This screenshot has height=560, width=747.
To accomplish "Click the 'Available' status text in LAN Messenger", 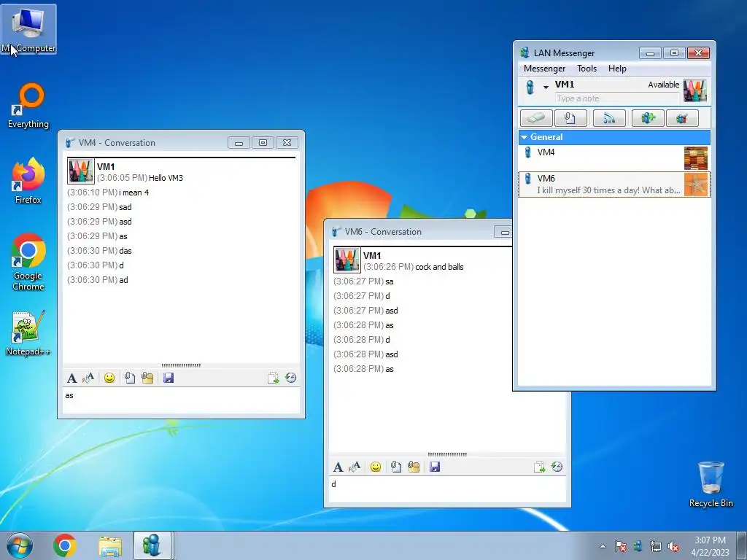I will click(x=664, y=85).
